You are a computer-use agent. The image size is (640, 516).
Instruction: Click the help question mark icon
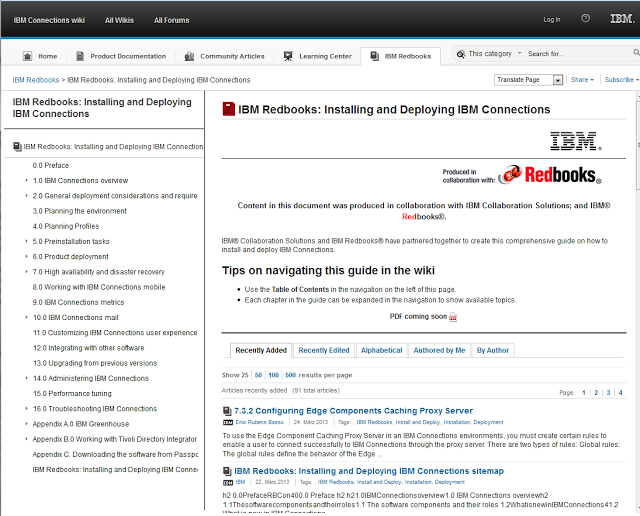click(x=585, y=19)
